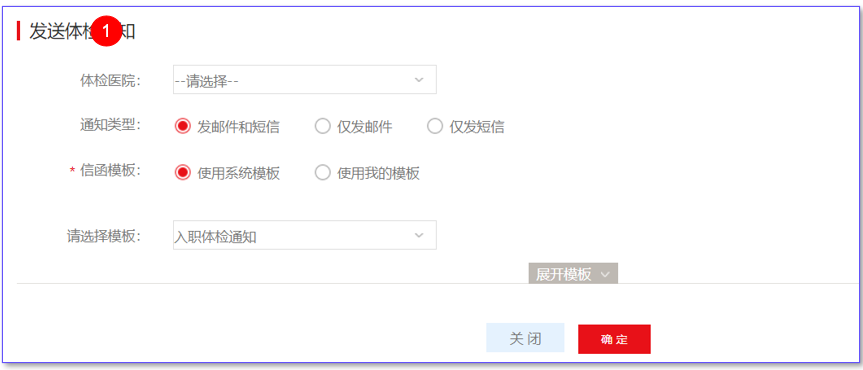Click the 通知类型 field label
This screenshot has width=863, height=370.
tap(111, 126)
